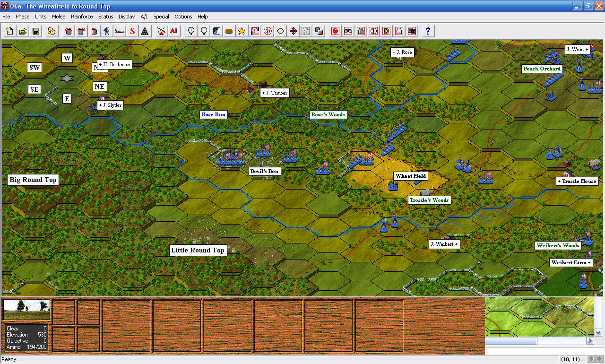Zoom out with the minus magnifier icon
This screenshot has width=605, height=364.
204,31
